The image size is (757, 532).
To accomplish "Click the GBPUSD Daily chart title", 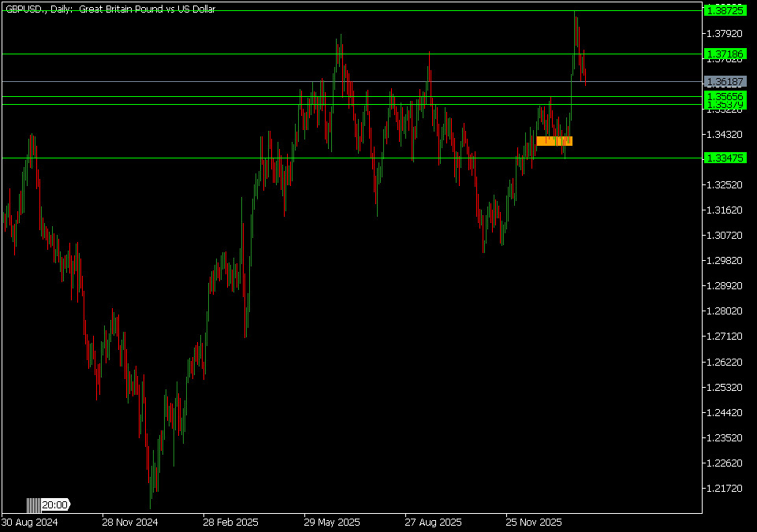I will pyautogui.click(x=110, y=9).
